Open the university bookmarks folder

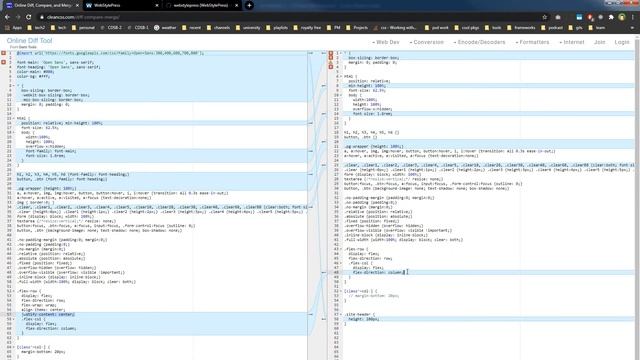248,28
